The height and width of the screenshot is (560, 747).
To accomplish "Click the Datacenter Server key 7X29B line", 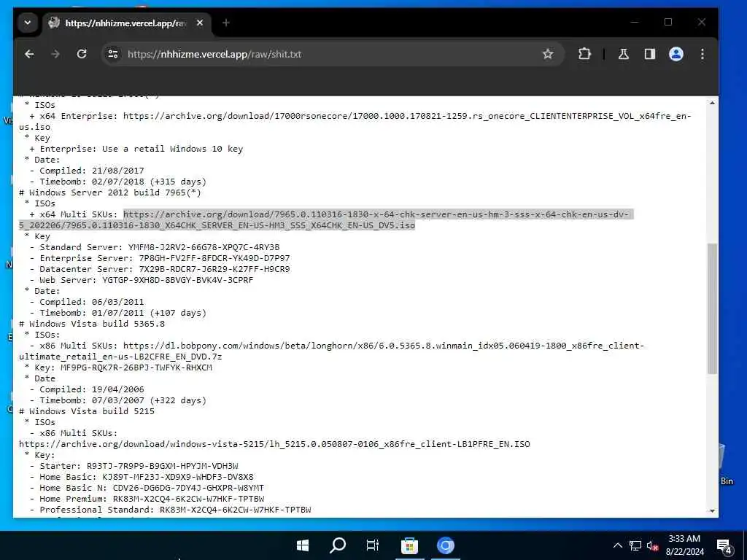I will (x=160, y=269).
